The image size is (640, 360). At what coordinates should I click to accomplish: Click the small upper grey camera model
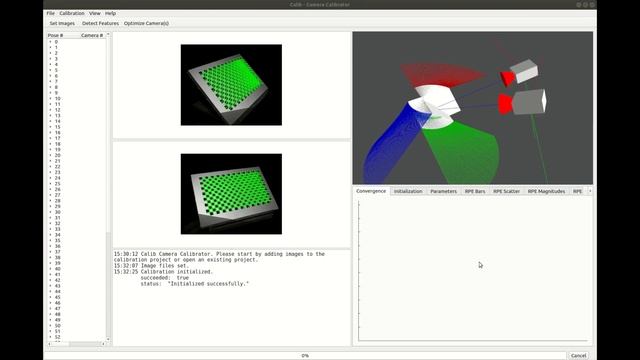point(524,71)
